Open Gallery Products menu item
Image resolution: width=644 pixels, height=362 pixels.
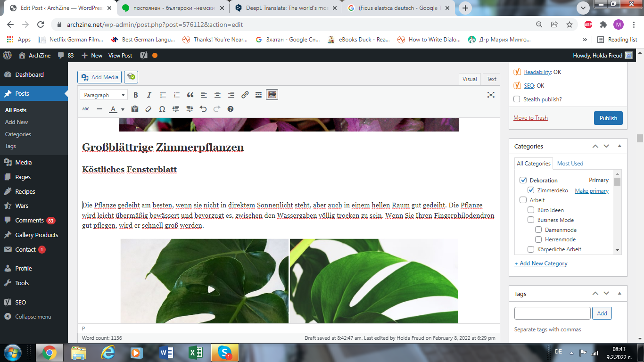[x=34, y=235]
